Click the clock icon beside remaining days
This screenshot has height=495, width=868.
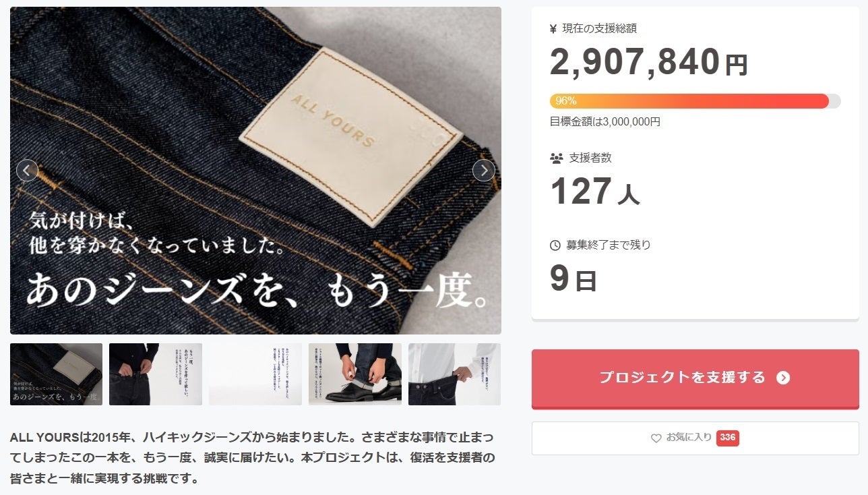[x=555, y=245]
